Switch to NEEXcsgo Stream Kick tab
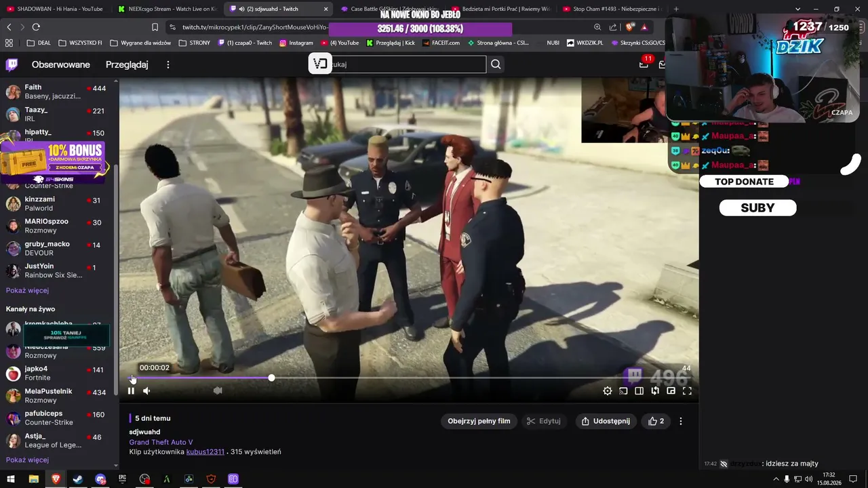Viewport: 868px width, 488px height. point(167,9)
